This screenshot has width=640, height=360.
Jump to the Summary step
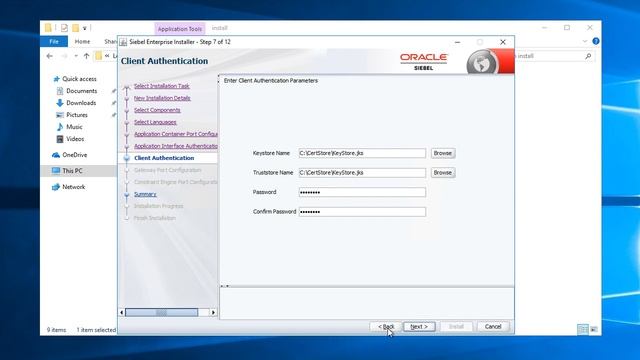tap(145, 194)
